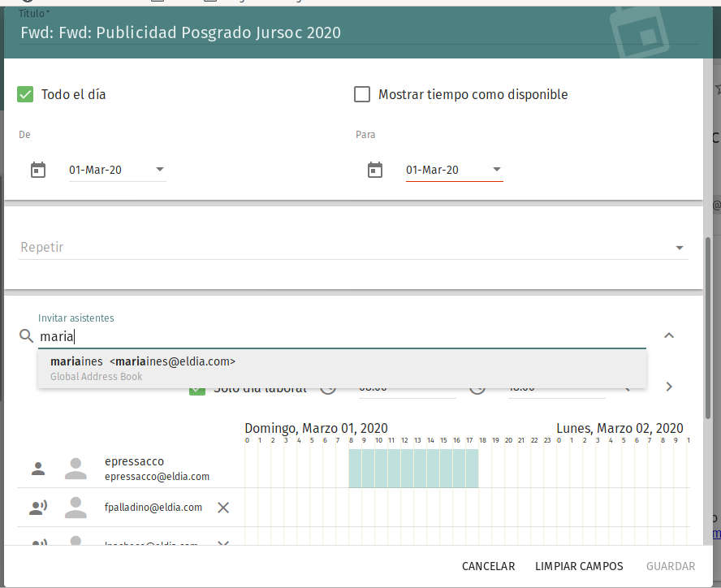The width and height of the screenshot is (721, 588).
Task: Uncheck the "Todo el día" checkbox
Action: click(25, 94)
